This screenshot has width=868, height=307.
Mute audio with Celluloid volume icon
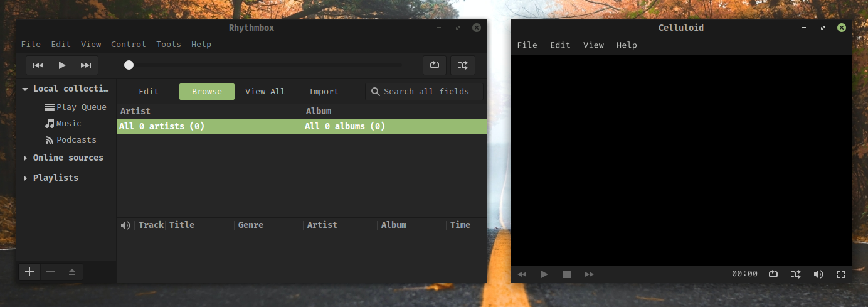click(818, 274)
